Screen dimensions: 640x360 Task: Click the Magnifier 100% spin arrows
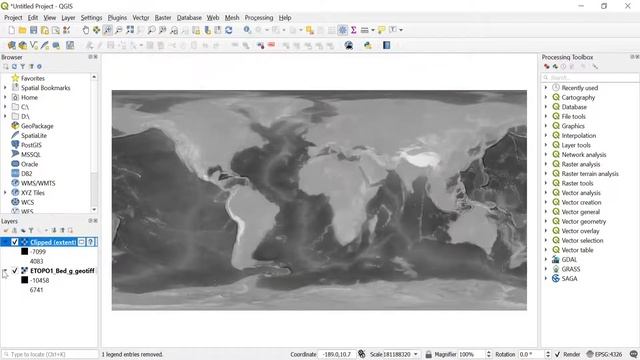point(489,354)
